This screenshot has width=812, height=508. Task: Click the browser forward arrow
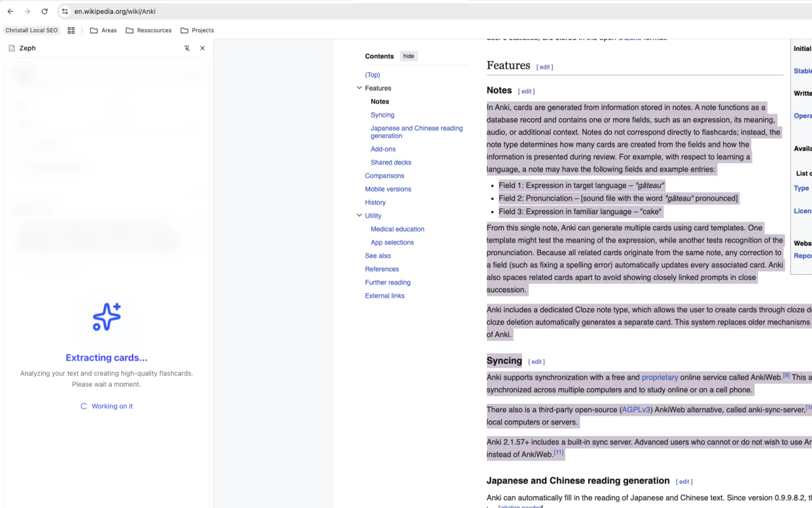pos(27,11)
